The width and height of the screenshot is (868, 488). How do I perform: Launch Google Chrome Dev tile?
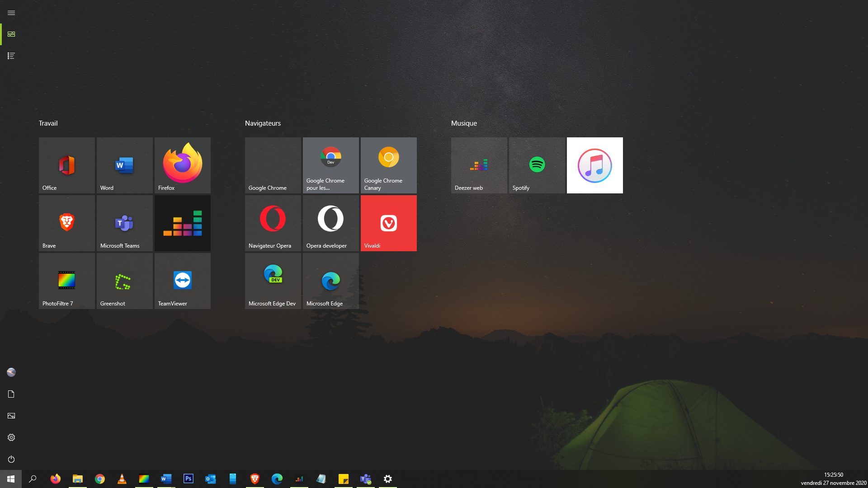tap(331, 165)
